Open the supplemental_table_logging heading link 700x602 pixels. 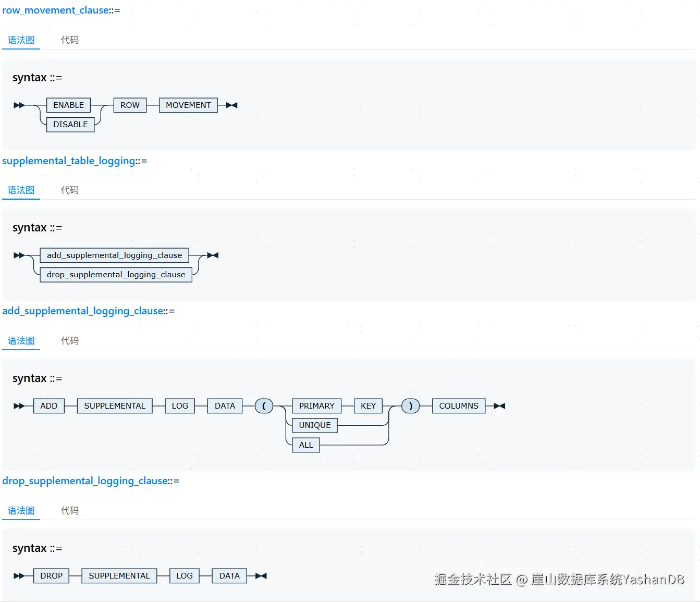click(x=69, y=161)
